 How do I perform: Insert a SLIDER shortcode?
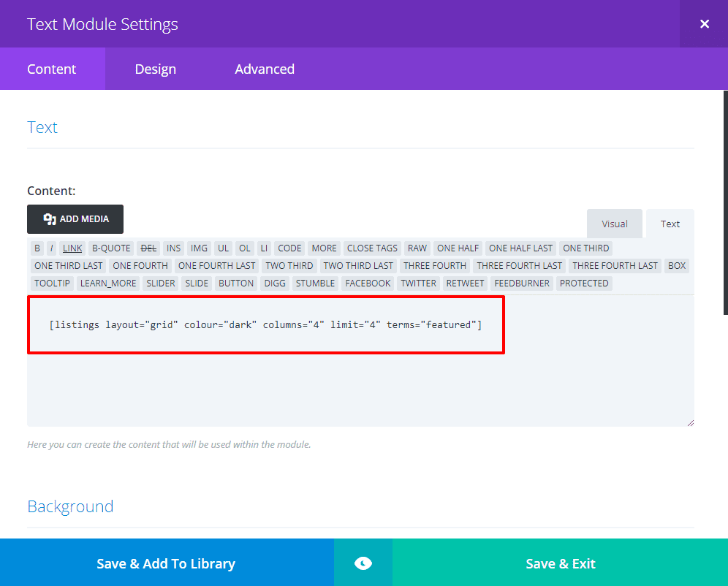[160, 283]
